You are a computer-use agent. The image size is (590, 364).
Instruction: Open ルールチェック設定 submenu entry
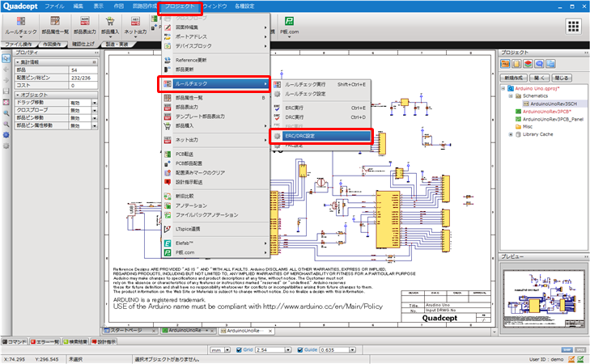pyautogui.click(x=321, y=94)
